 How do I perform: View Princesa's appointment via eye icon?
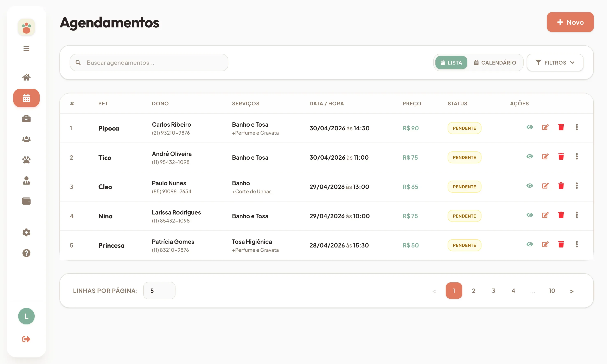(x=530, y=244)
